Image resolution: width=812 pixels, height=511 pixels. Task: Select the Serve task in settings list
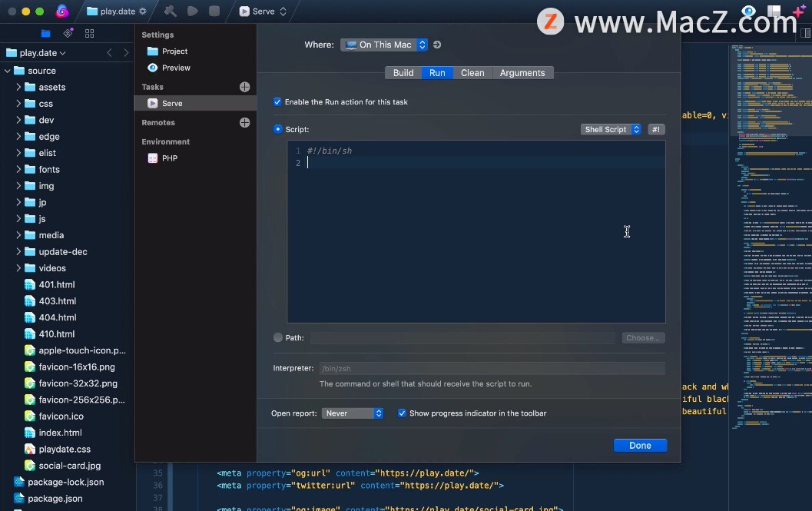(x=195, y=103)
